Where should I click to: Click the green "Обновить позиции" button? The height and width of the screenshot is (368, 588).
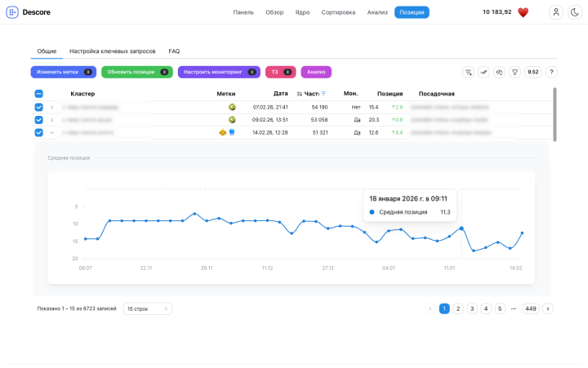(136, 72)
